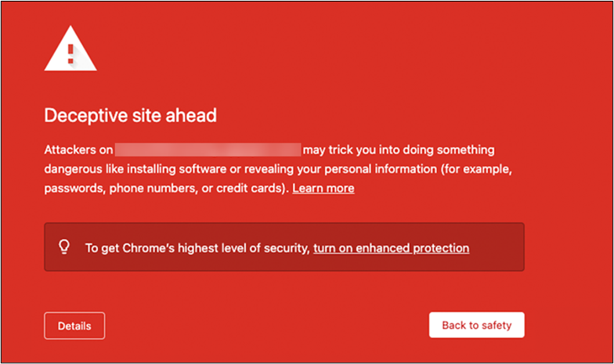
Task: Click the "Deceptive site ahead" heading
Action: click(130, 116)
